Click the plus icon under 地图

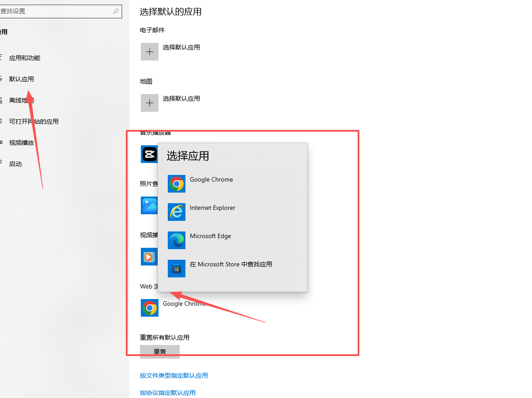pos(150,103)
